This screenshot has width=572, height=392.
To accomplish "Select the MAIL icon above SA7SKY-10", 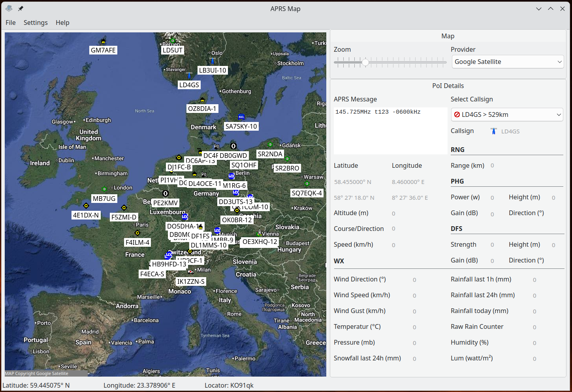I will click(x=241, y=117).
